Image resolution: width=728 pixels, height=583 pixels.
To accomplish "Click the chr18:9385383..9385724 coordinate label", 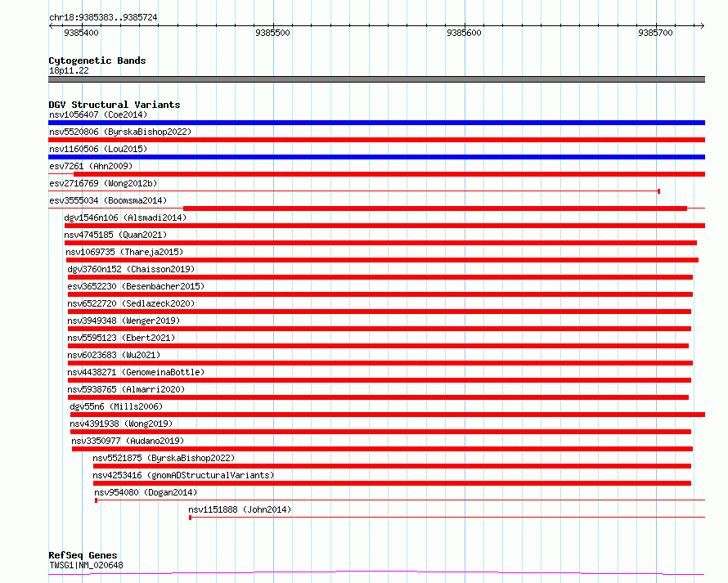I will pyautogui.click(x=103, y=18).
